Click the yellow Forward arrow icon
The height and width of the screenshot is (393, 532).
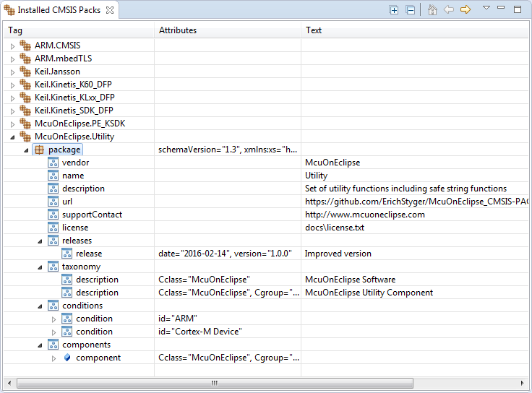click(x=465, y=10)
